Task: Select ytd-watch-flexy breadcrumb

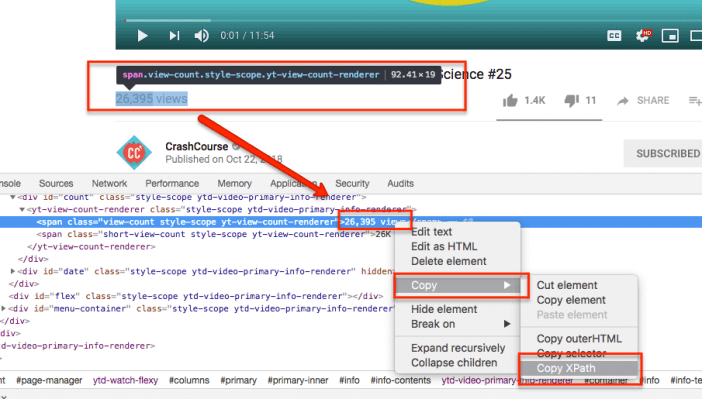Action: 125,381
